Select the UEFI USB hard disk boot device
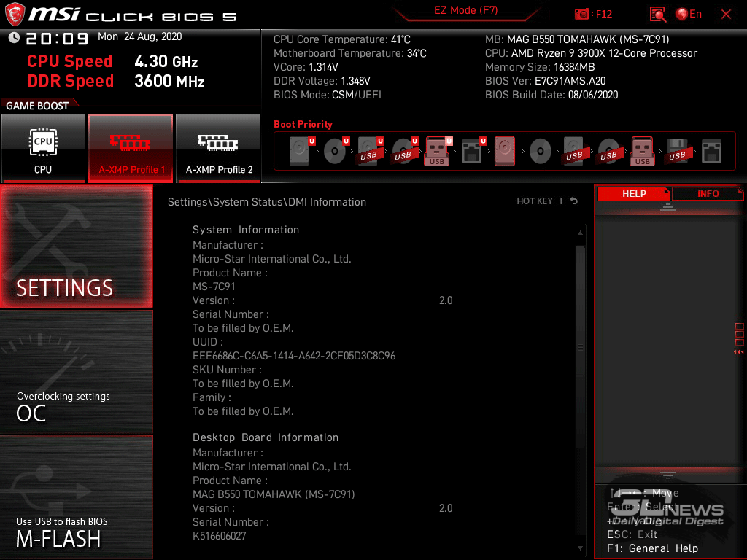This screenshot has width=747, height=560. click(x=370, y=151)
